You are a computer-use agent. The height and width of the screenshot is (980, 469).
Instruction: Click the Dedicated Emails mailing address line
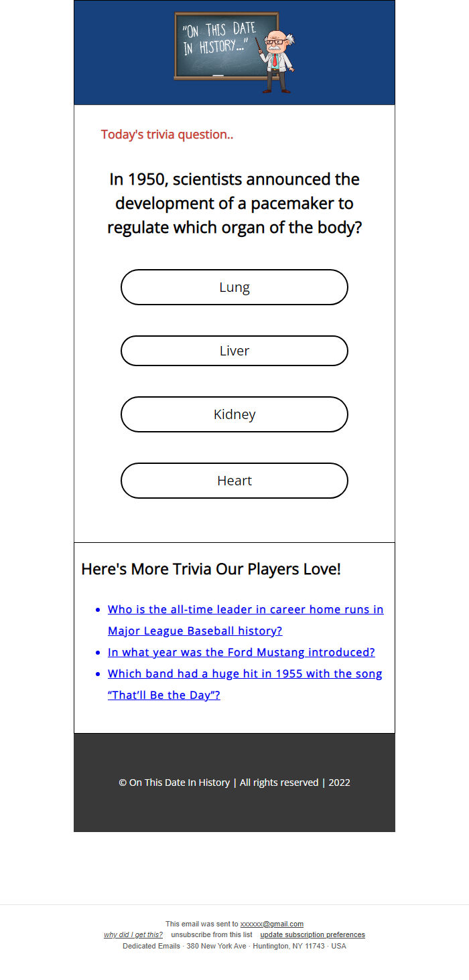pyautogui.click(x=234, y=946)
